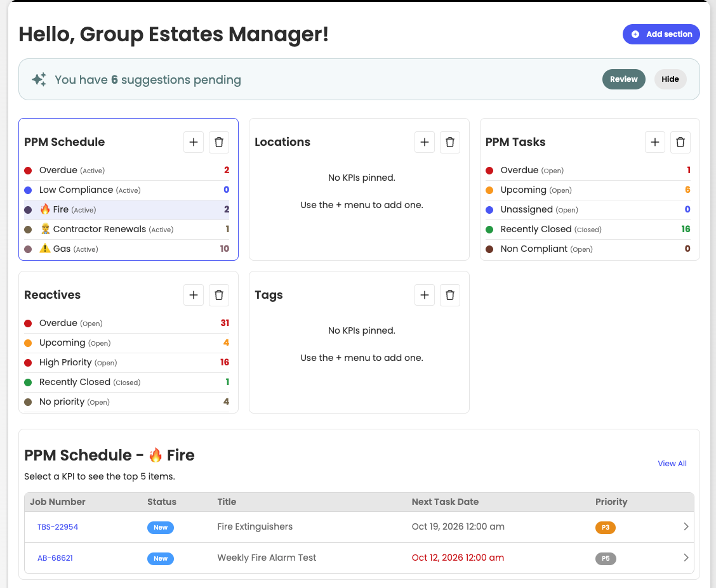Hide the suggestions banner
Image resolution: width=716 pixels, height=588 pixels.
pyautogui.click(x=670, y=79)
